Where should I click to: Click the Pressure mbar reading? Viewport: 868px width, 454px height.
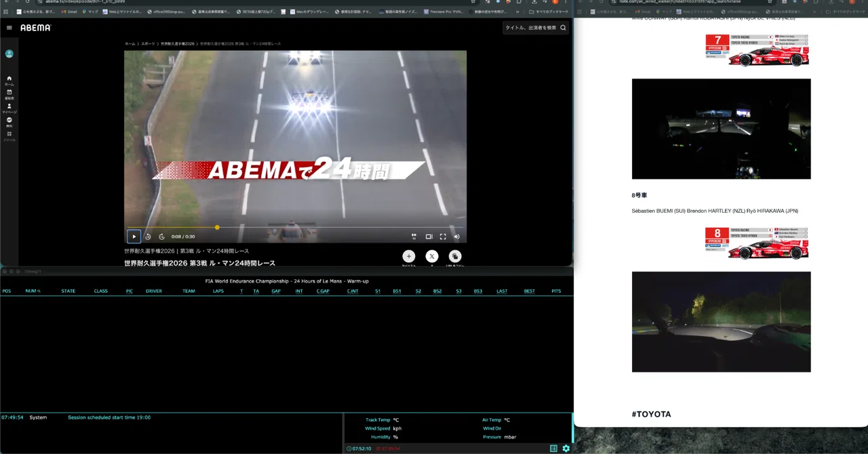pos(510,437)
